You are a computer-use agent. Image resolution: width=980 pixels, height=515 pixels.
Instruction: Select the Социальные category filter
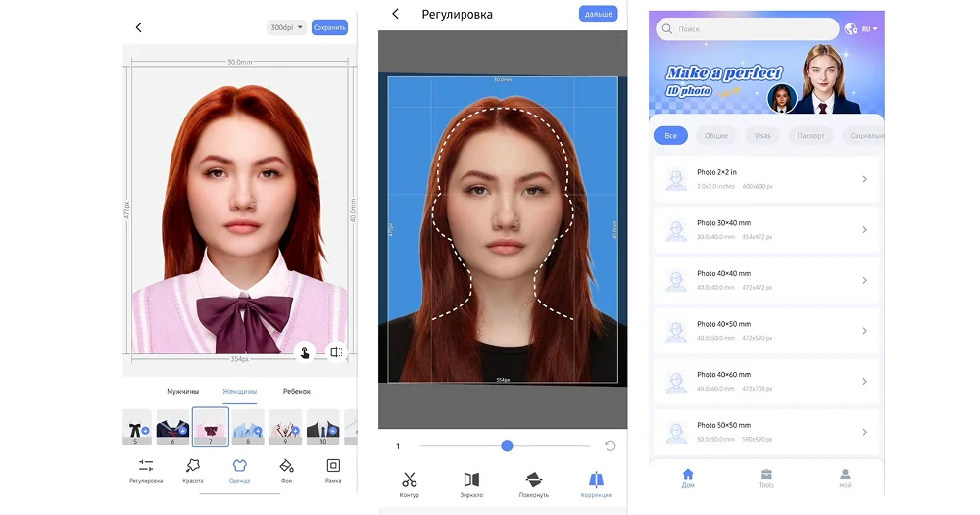pos(865,135)
